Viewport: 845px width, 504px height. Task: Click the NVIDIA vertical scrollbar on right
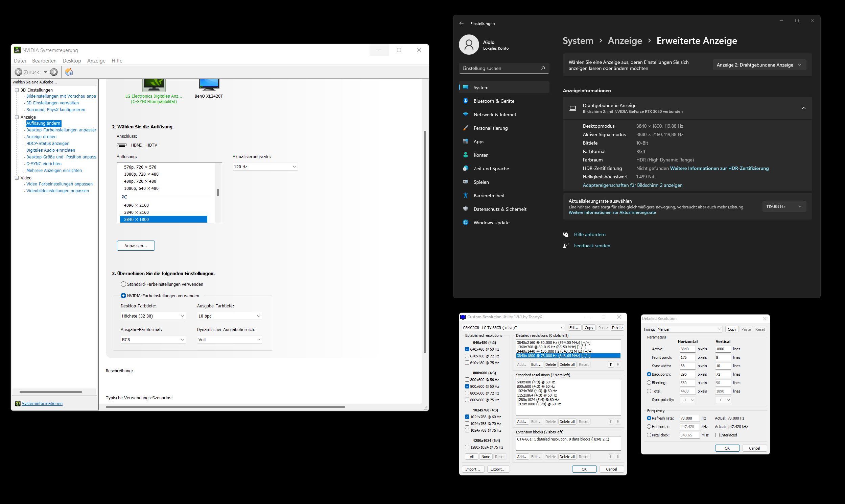425,242
